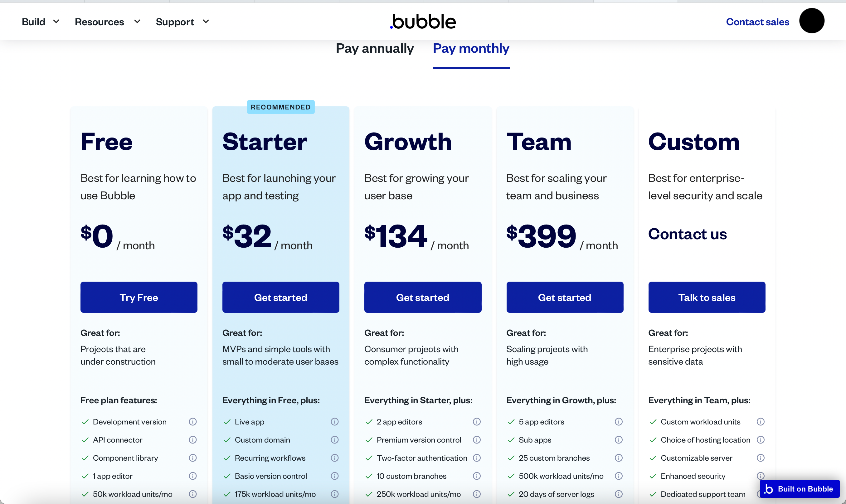Select Pay monthly billing toggle

point(471,48)
